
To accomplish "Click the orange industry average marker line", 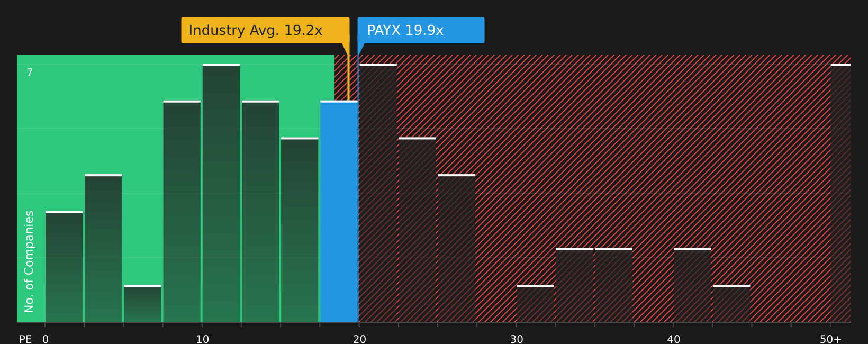I will pos(348,71).
